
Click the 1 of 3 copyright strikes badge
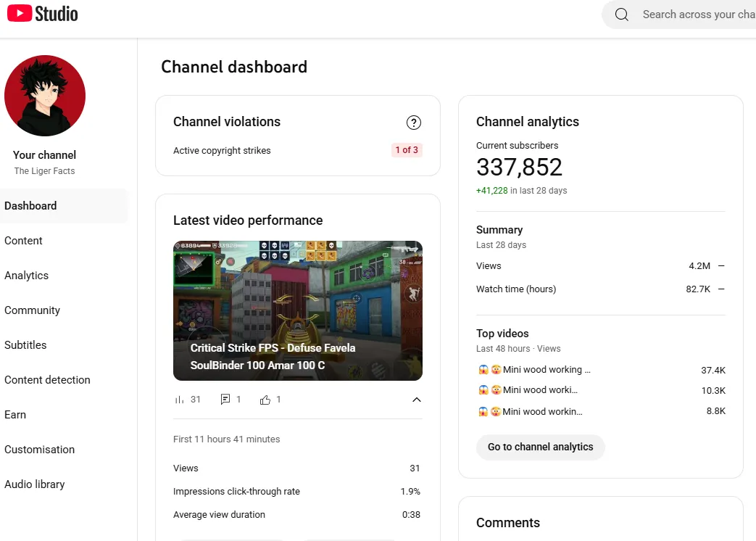pos(406,150)
